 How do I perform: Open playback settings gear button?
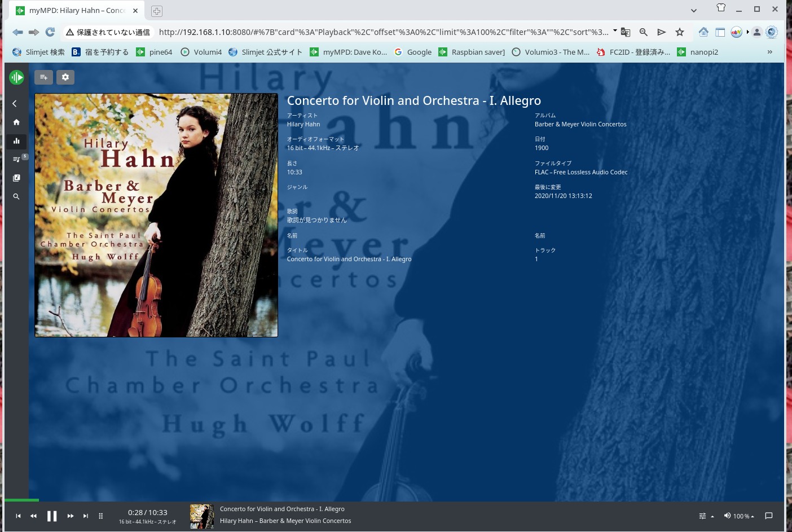tap(65, 77)
